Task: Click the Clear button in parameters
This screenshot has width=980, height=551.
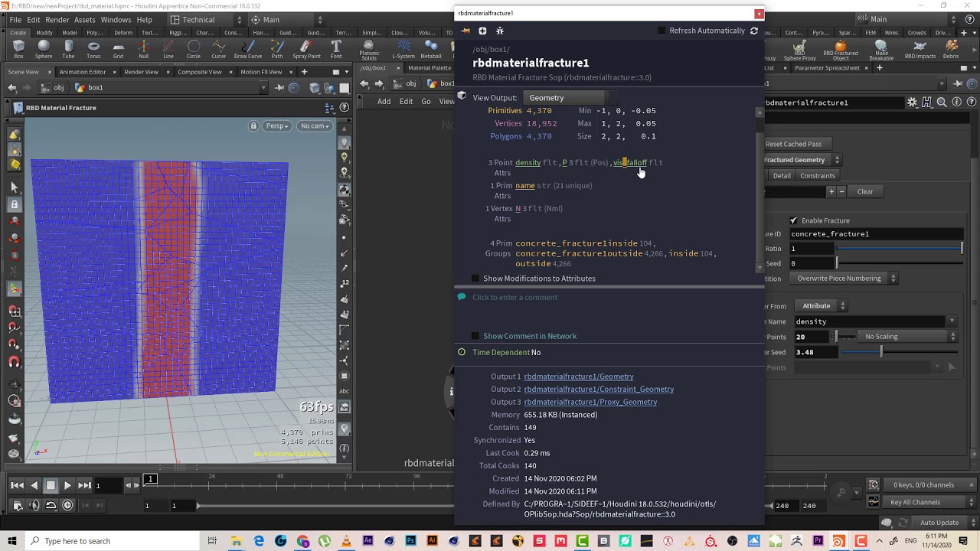Action: click(x=865, y=191)
